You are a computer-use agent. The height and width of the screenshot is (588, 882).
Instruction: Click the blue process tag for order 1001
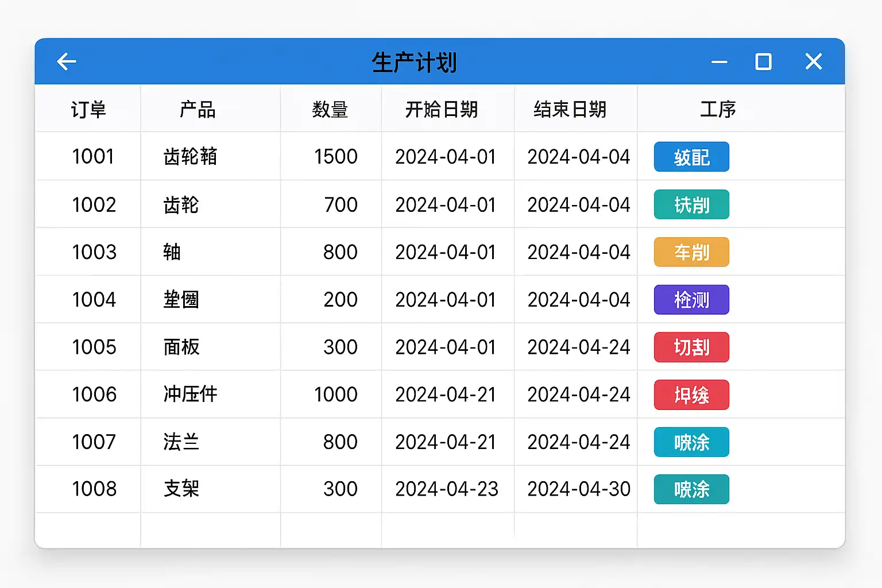pyautogui.click(x=691, y=157)
